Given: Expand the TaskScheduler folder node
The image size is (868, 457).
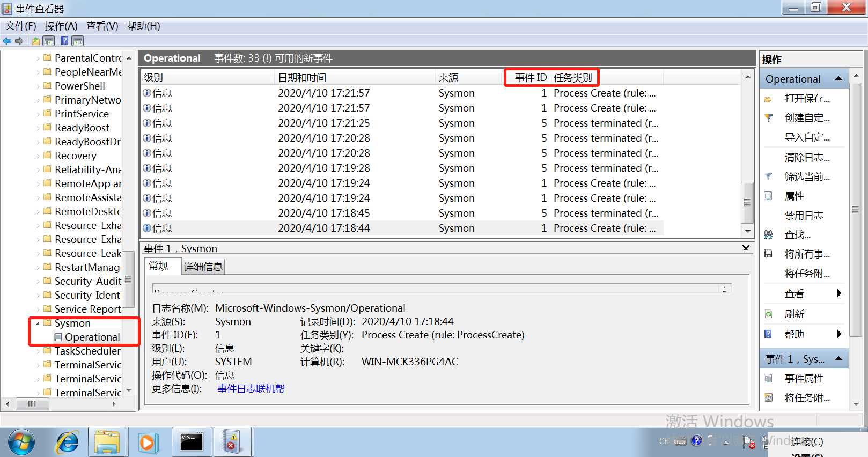Looking at the screenshot, I should click(x=38, y=351).
